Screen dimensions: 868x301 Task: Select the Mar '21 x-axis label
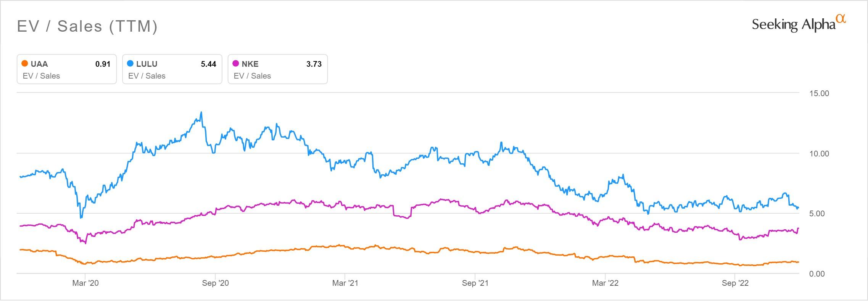tap(345, 283)
